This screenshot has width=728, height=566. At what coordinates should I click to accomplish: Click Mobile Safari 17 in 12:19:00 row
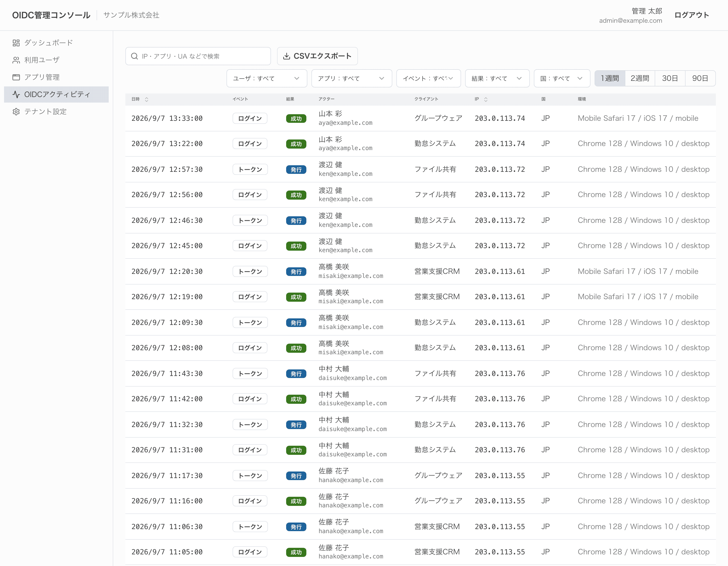(607, 296)
